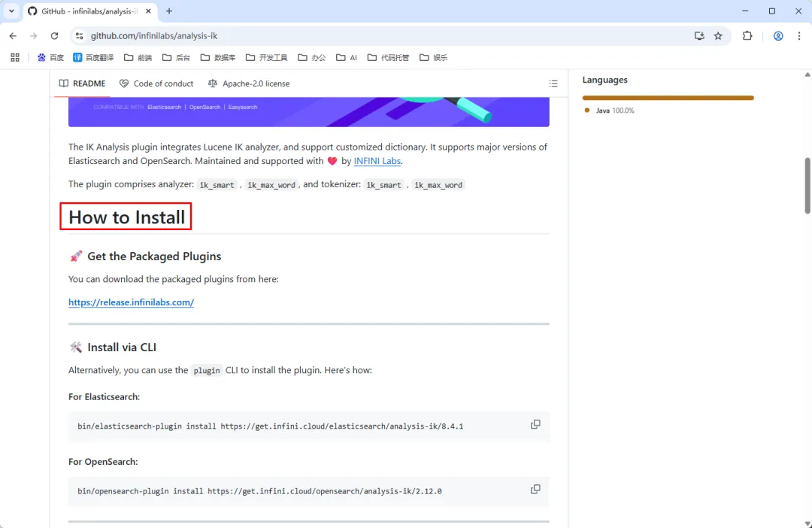The height and width of the screenshot is (528, 812).
Task: Open https://release.infinilabs.com/ link
Action: pyautogui.click(x=131, y=302)
